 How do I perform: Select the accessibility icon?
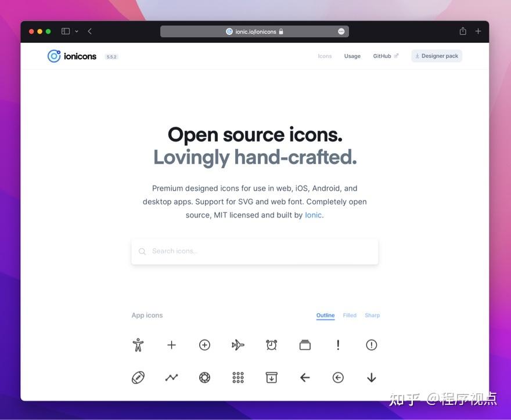click(x=138, y=344)
